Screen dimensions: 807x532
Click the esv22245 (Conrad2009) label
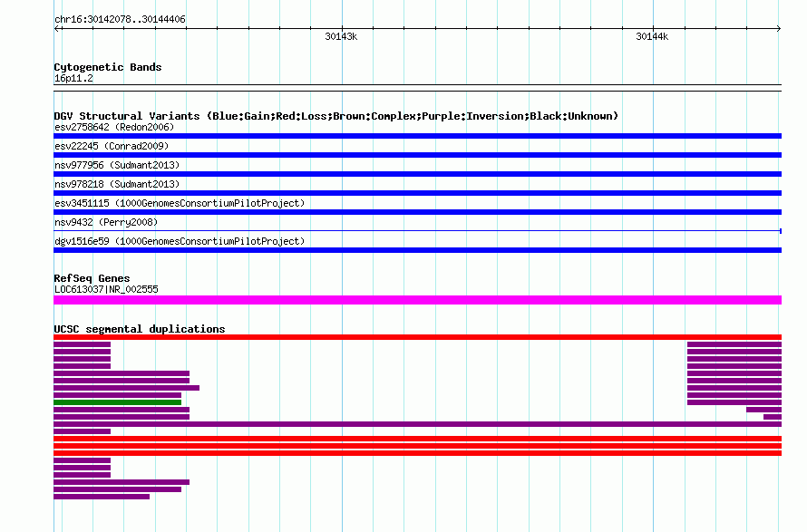click(112, 146)
